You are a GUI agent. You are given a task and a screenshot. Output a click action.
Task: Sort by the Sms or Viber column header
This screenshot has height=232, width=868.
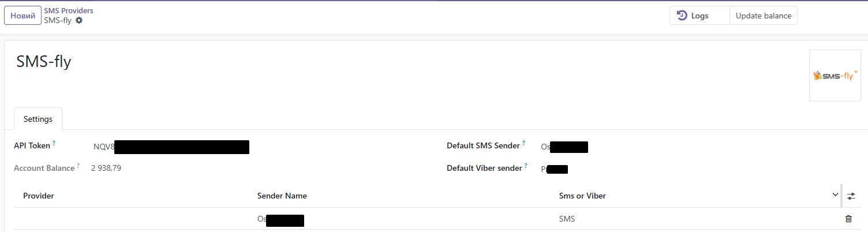coord(582,196)
